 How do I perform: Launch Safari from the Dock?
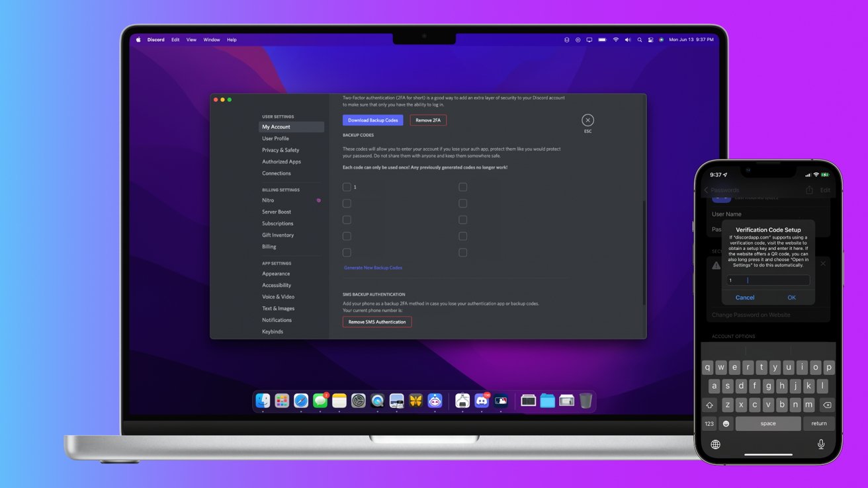tap(301, 401)
